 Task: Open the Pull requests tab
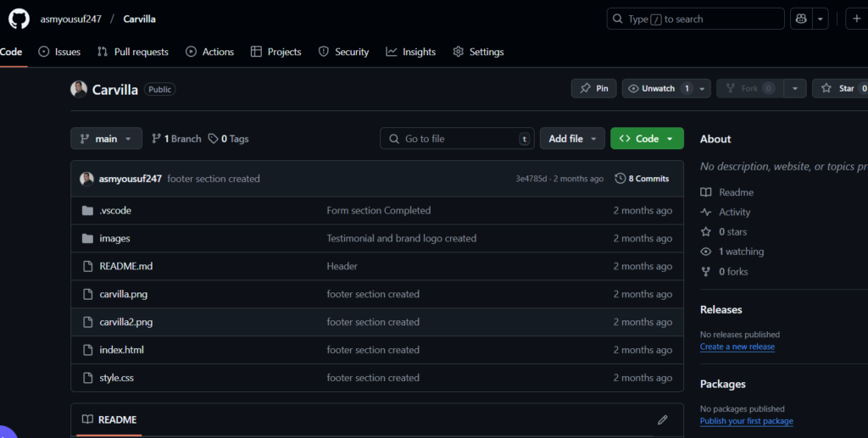[x=133, y=52]
